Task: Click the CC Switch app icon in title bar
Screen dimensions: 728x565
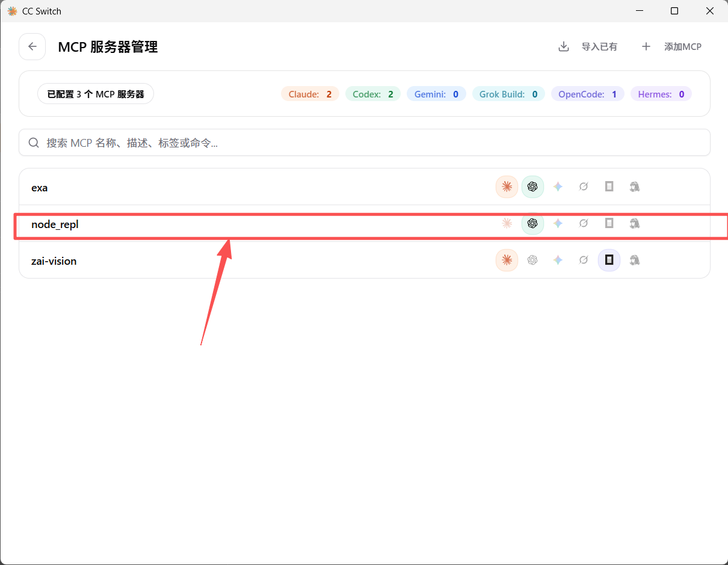Action: [12, 11]
